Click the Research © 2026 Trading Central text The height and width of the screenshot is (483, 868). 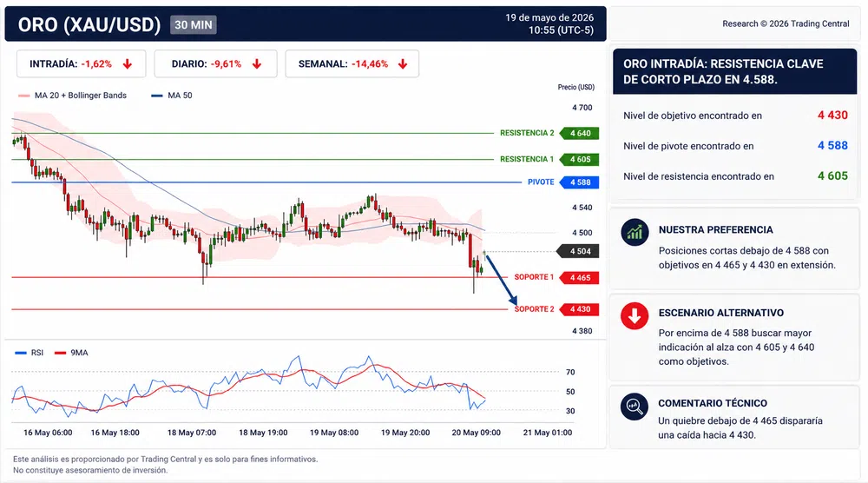click(786, 23)
